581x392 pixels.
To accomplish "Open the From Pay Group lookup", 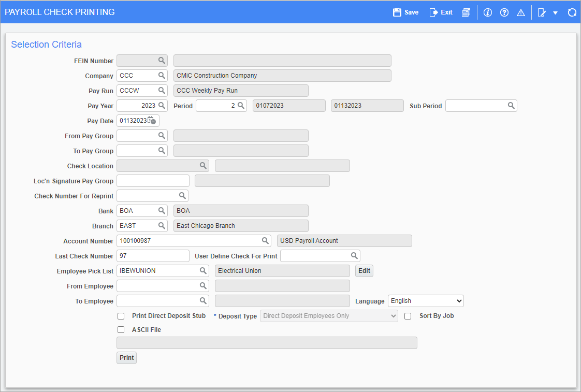I will (162, 136).
